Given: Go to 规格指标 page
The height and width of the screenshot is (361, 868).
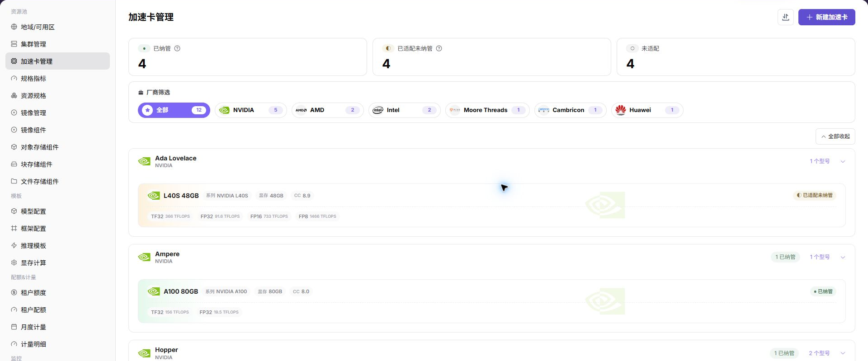Looking at the screenshot, I should [57, 79].
